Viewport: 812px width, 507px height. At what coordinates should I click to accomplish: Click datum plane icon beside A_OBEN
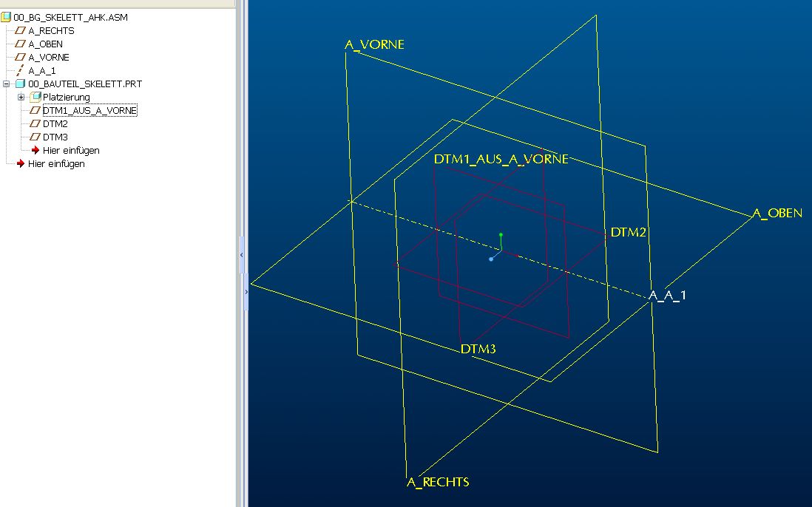tap(20, 44)
